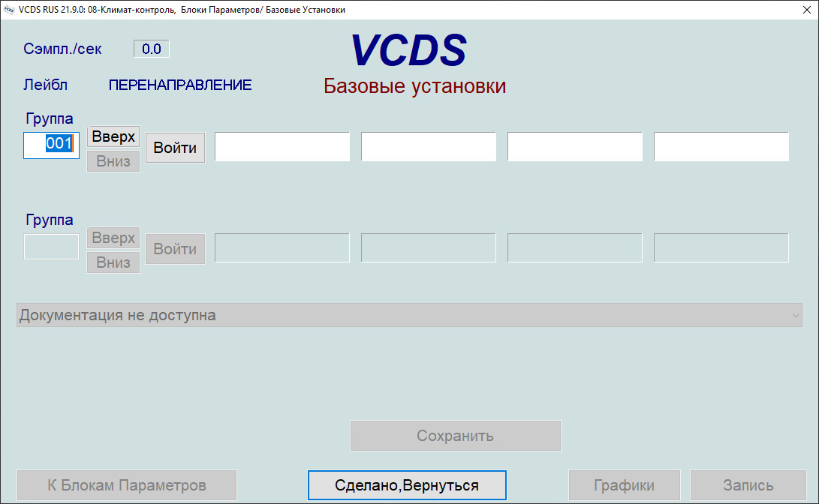819x504 pixels.
Task: Click the Сэмпл./сек label
Action: pos(62,49)
